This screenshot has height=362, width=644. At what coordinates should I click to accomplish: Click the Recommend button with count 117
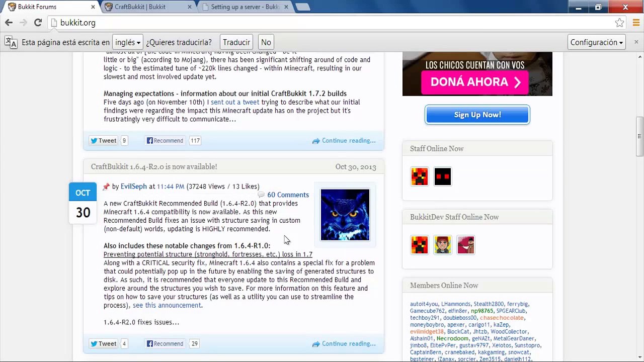[x=165, y=141]
